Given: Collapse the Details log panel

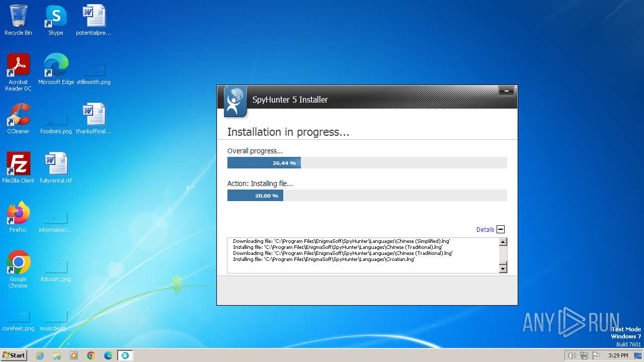Looking at the screenshot, I should (x=501, y=229).
